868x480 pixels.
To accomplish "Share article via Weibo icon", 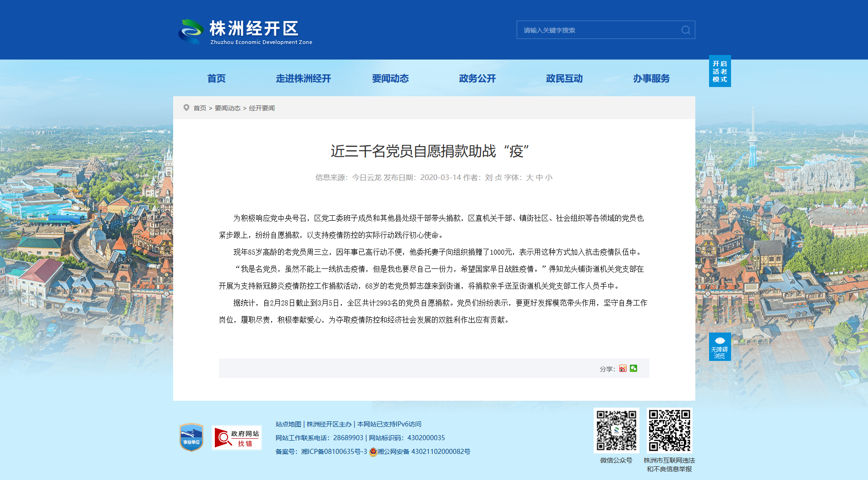I will [x=622, y=369].
